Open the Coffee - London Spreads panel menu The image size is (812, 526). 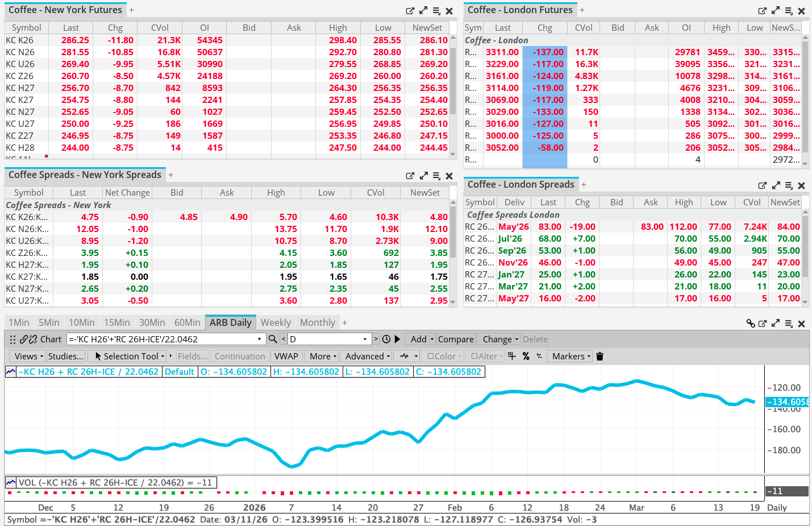click(x=789, y=185)
